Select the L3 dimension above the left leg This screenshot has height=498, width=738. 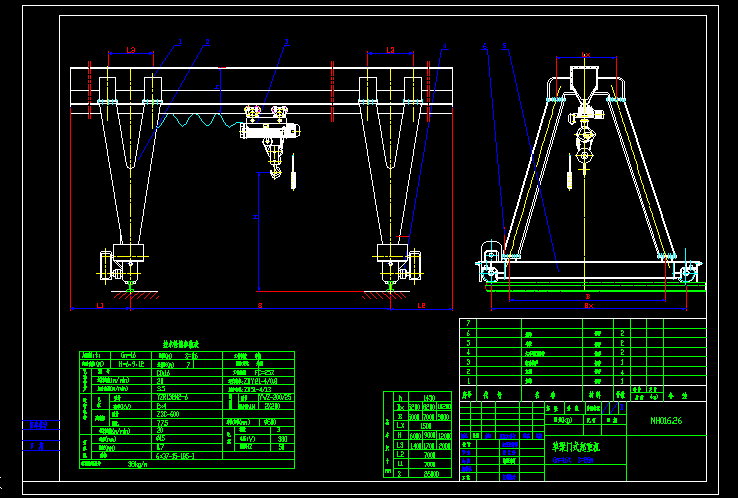click(x=131, y=50)
